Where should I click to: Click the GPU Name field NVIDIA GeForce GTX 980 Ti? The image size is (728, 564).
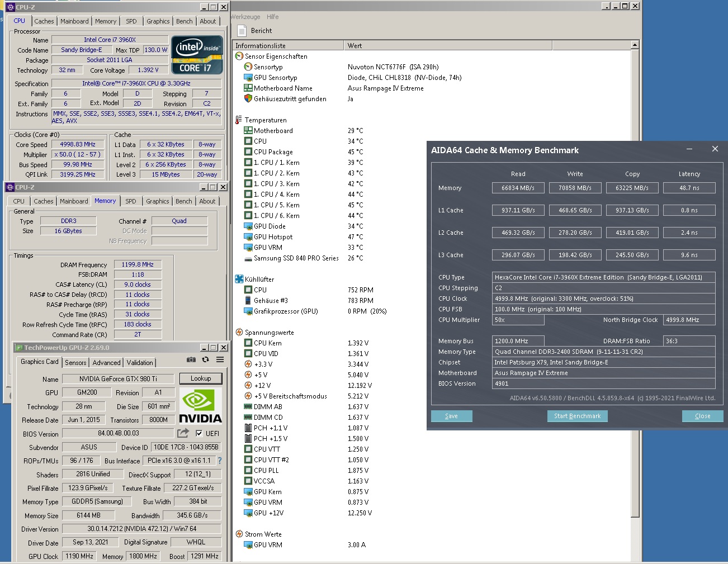point(118,379)
